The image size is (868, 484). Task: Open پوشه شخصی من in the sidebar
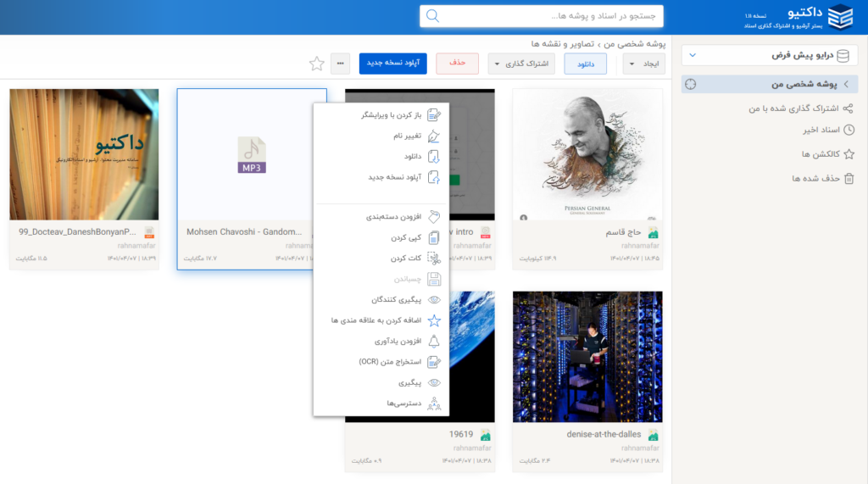(x=770, y=84)
